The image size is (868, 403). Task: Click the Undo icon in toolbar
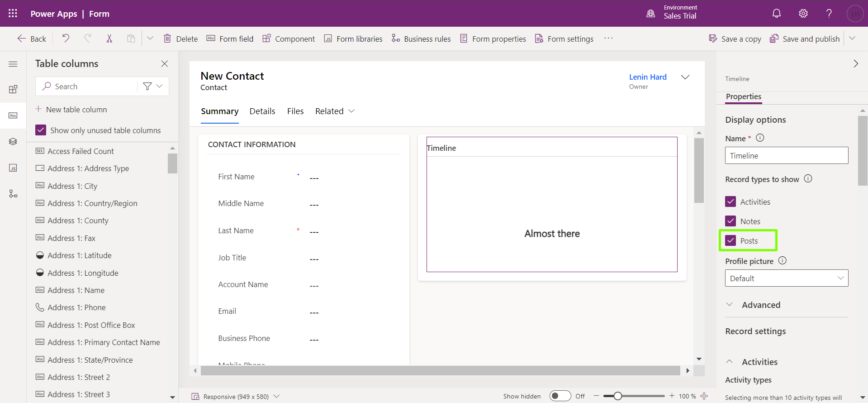(66, 38)
